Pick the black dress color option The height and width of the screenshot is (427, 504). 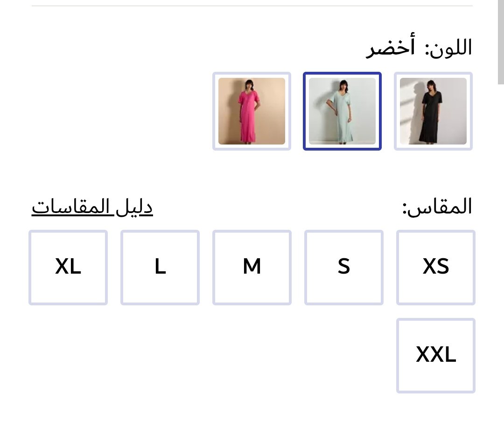[433, 111]
